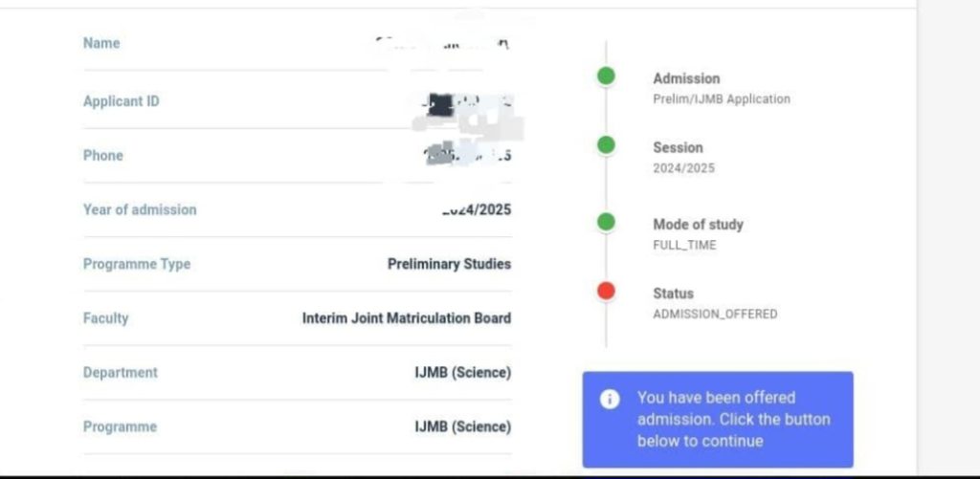This screenshot has height=479, width=980.
Task: Click the Prelim/IJMB Application text
Action: pos(722,98)
